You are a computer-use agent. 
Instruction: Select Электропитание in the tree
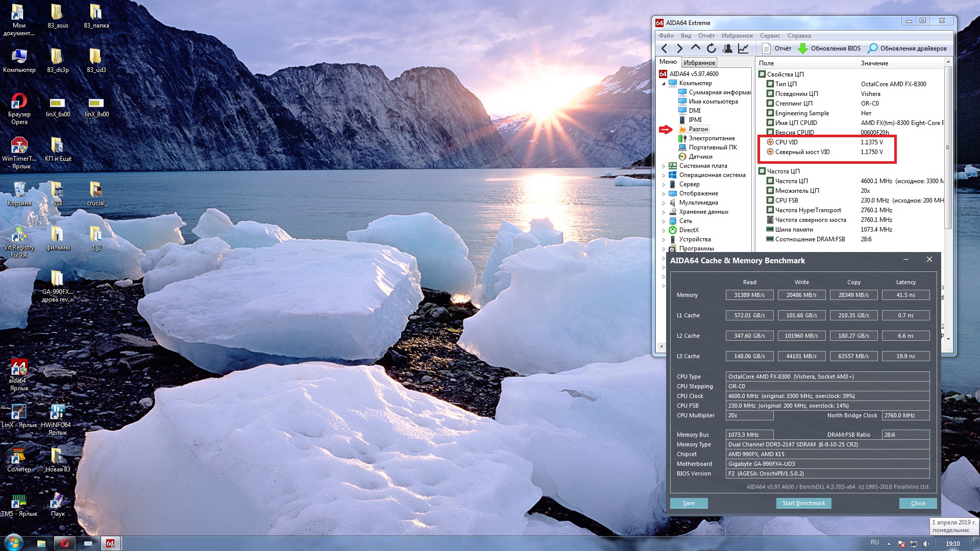click(x=712, y=138)
